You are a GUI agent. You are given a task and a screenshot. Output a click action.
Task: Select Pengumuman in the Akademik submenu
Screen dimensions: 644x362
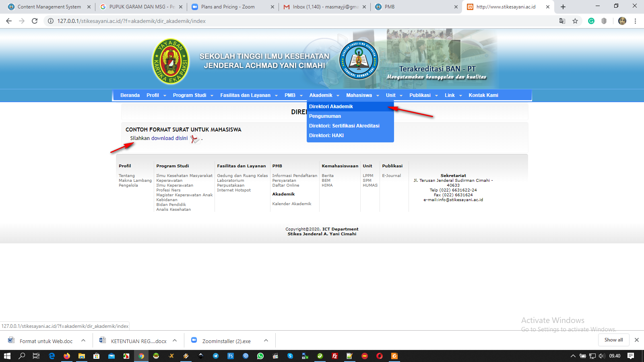coord(325,116)
